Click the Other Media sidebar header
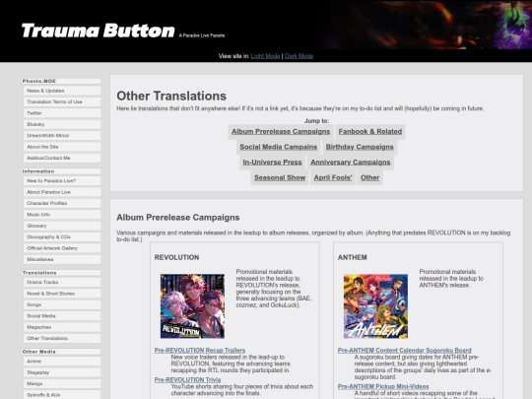The width and height of the screenshot is (532, 399). click(x=61, y=352)
